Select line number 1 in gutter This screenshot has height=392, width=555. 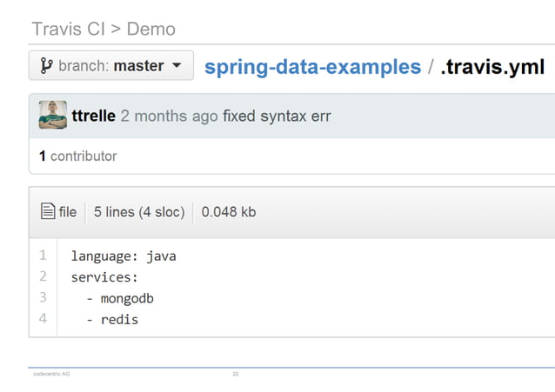point(42,256)
